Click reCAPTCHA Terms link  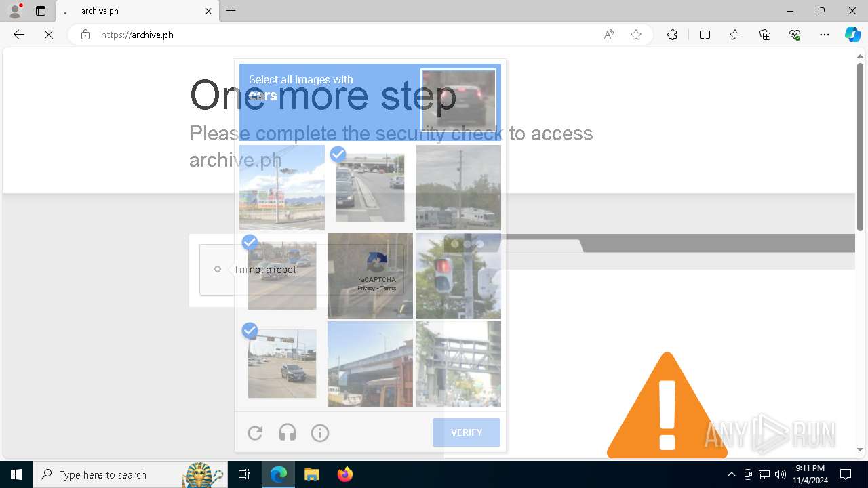point(388,288)
